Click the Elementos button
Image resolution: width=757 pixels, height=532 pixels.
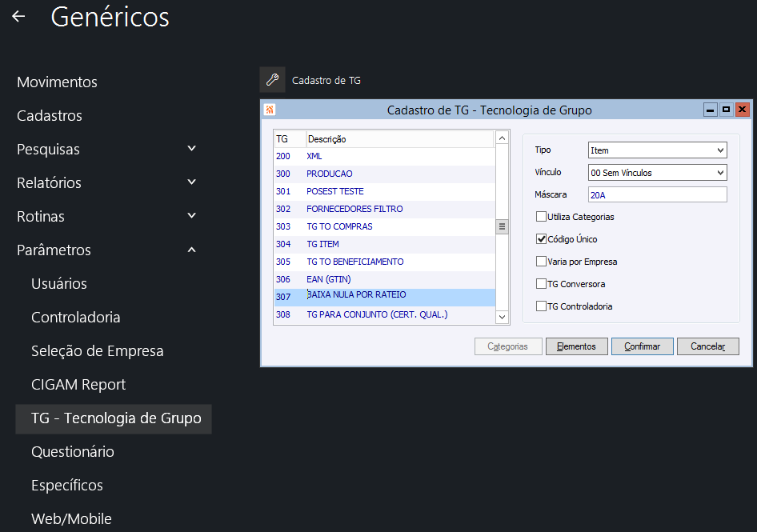point(576,346)
